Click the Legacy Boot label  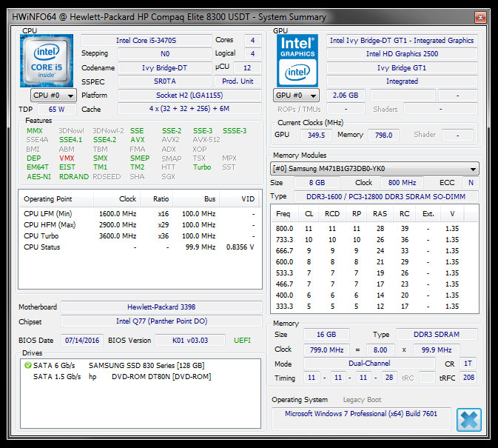click(x=362, y=400)
